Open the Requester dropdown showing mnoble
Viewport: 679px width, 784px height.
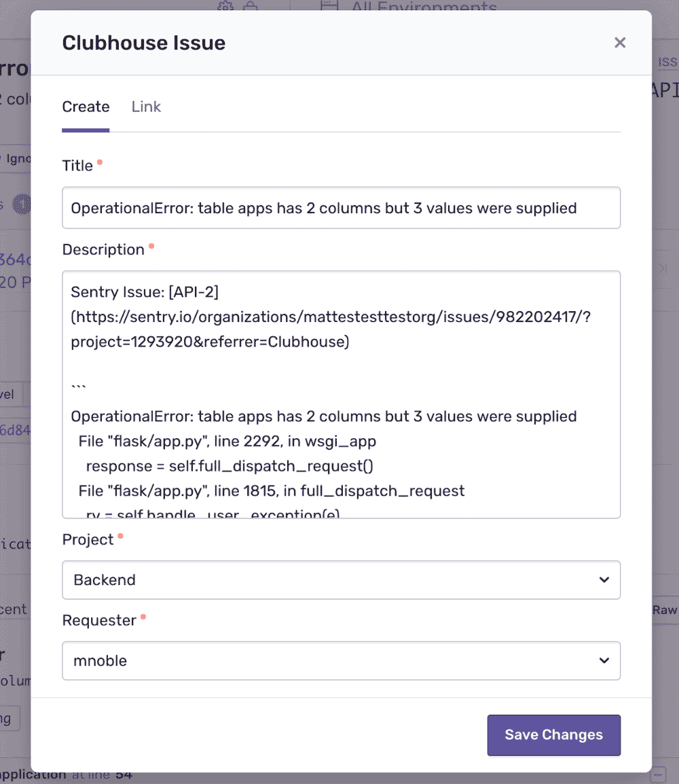pos(342,661)
